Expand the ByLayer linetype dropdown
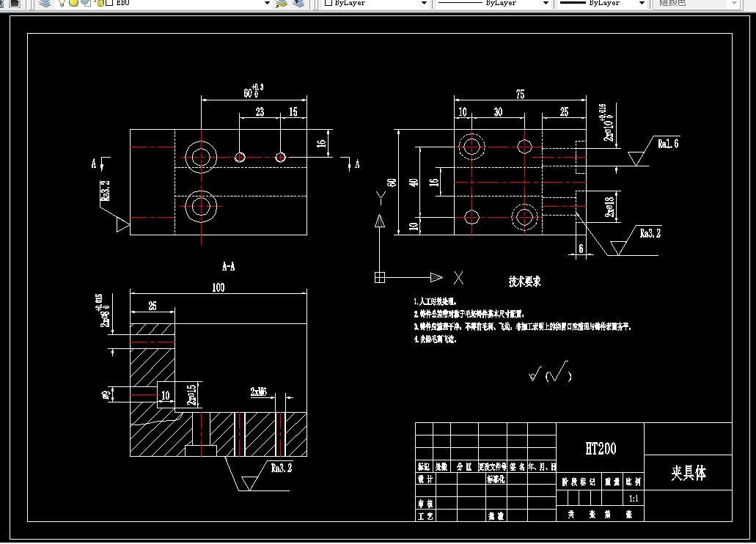This screenshot has height=544, width=756. [x=546, y=3]
